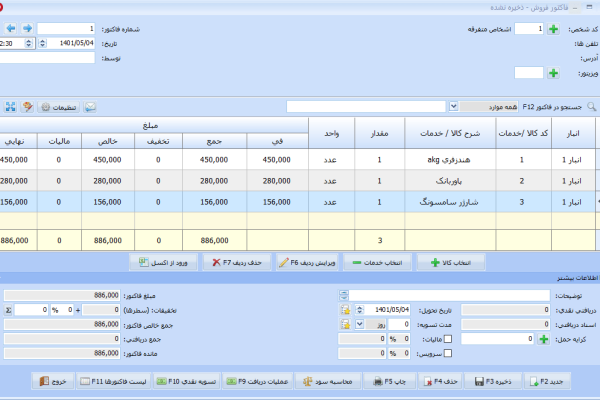Click the تخفیف column header
Image resolution: width=600 pixels, height=400 pixels.
click(158, 141)
